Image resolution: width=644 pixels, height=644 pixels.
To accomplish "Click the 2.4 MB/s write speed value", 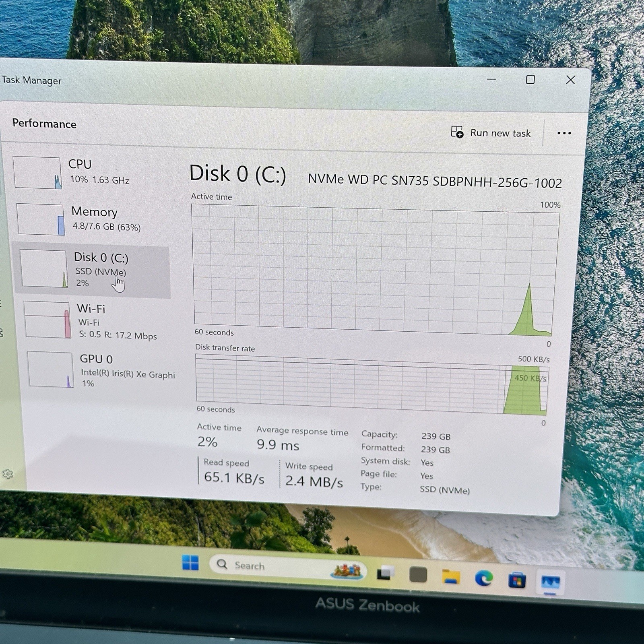I will (314, 481).
